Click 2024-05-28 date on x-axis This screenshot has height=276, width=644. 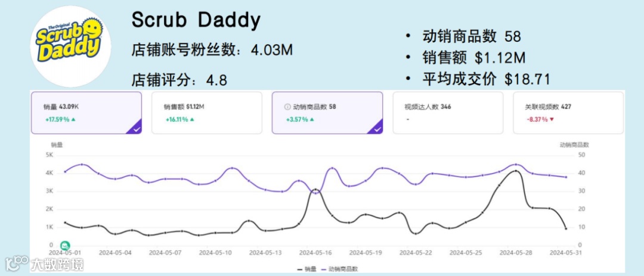(515, 253)
